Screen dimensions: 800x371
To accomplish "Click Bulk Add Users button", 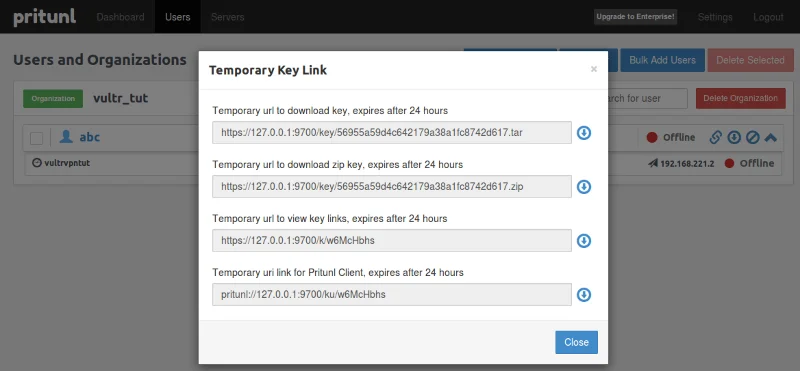I will 662,60.
